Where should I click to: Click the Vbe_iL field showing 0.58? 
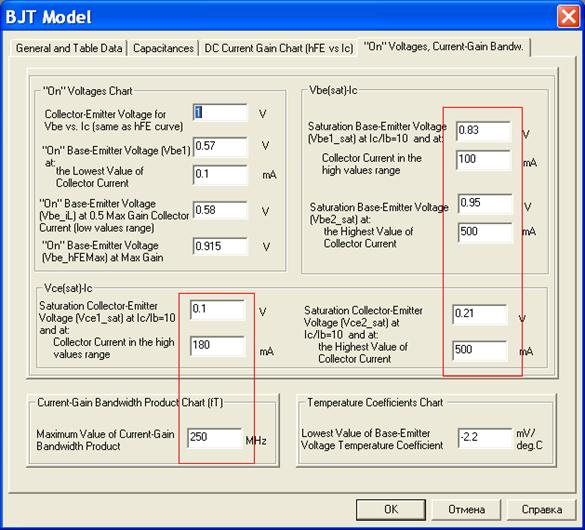(x=220, y=210)
